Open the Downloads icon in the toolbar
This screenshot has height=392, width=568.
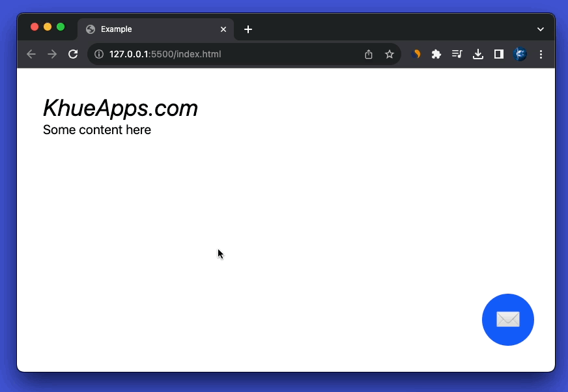(x=477, y=54)
